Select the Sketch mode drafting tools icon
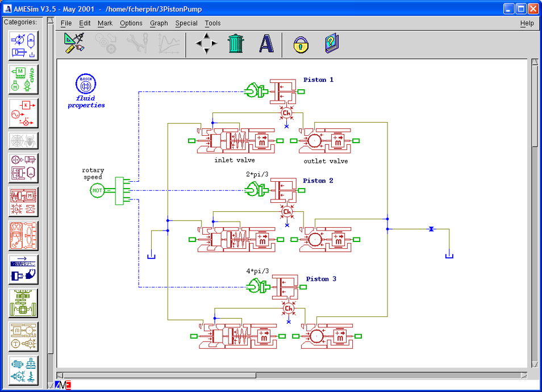542x392 pixels. point(74,43)
